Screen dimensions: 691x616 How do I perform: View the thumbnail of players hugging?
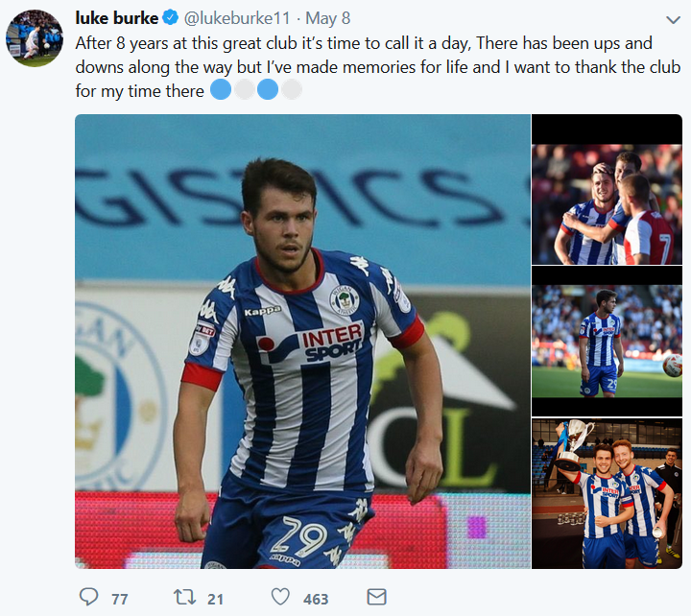607,204
